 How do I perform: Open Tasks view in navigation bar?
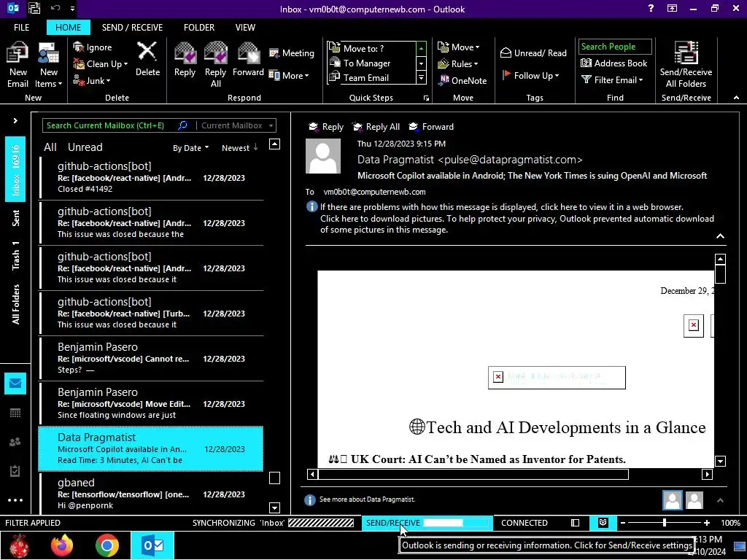click(x=15, y=471)
